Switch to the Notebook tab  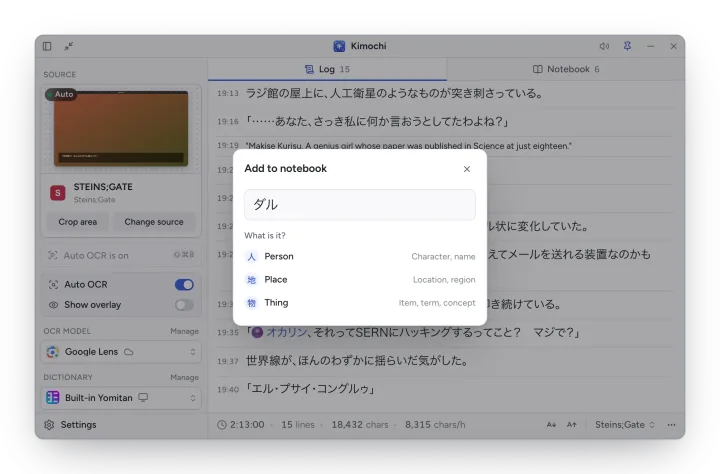click(x=566, y=69)
